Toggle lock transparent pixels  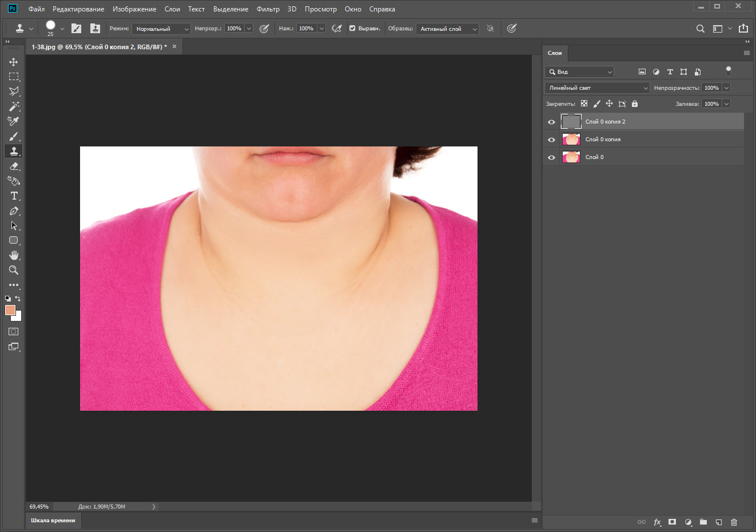pos(584,104)
